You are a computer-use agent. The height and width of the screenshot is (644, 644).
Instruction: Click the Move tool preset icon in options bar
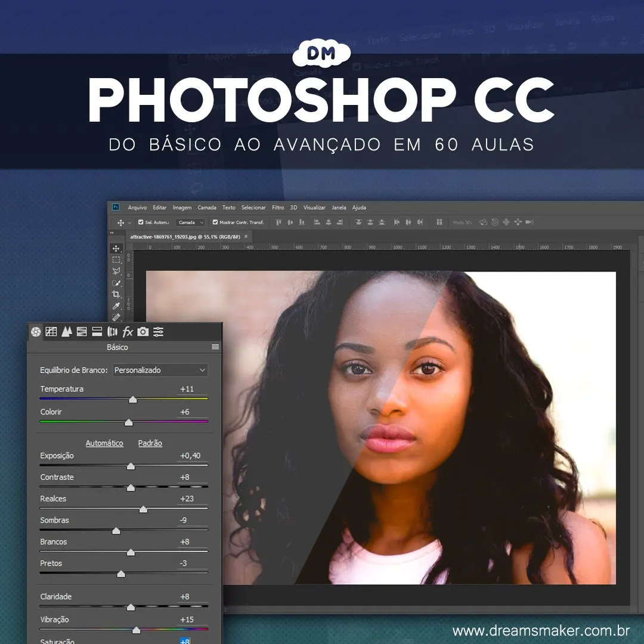120,222
